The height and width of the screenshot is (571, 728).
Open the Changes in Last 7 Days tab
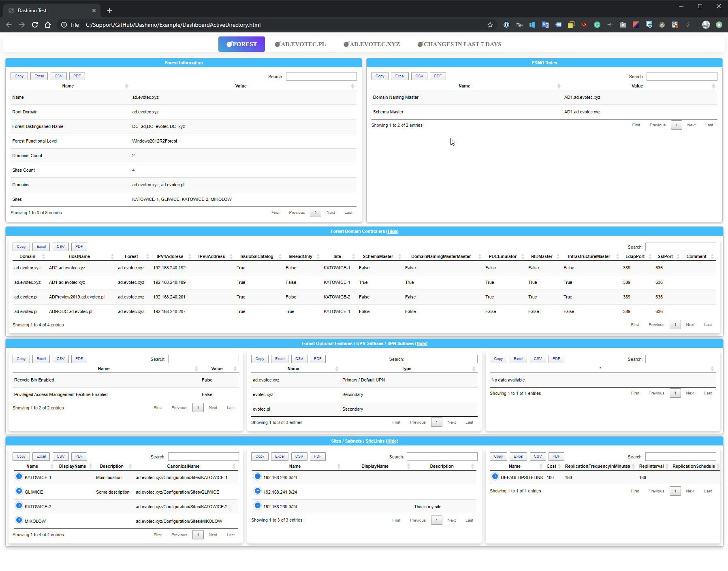tap(459, 44)
